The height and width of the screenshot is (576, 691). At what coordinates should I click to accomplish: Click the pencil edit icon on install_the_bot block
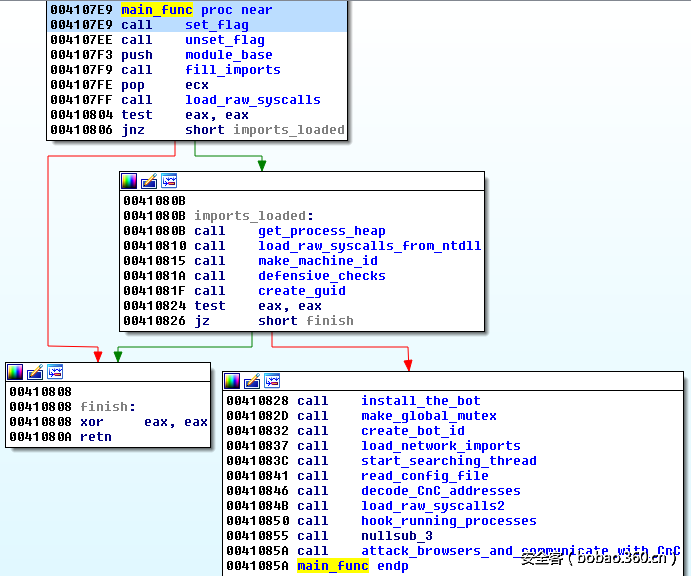tap(252, 381)
